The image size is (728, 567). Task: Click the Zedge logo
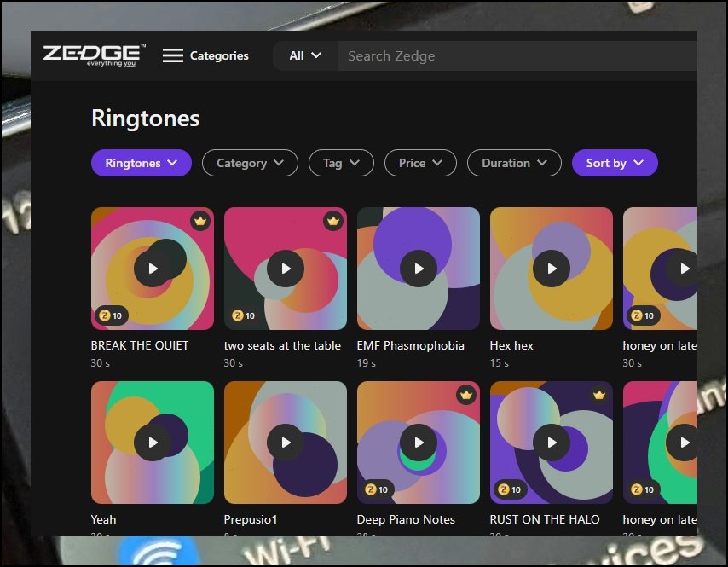(95, 55)
